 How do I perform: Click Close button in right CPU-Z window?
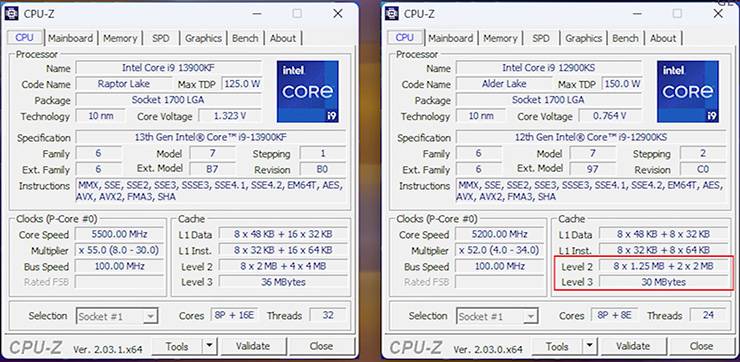click(x=701, y=346)
